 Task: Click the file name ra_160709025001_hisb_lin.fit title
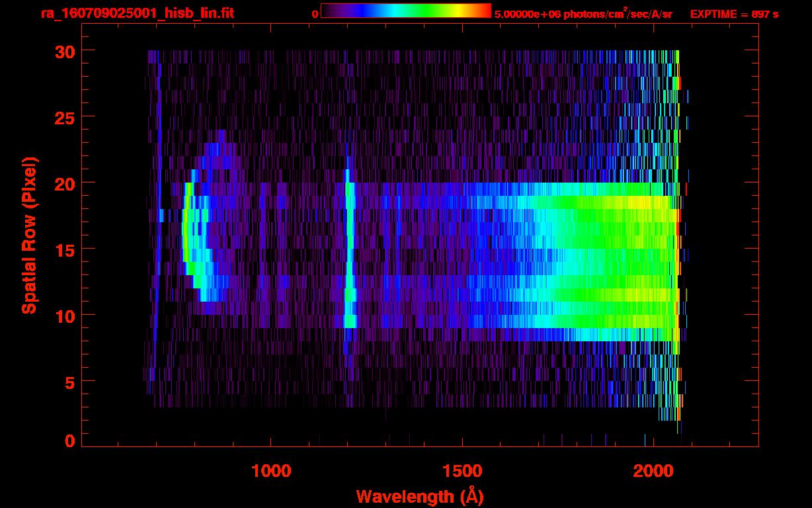click(137, 13)
